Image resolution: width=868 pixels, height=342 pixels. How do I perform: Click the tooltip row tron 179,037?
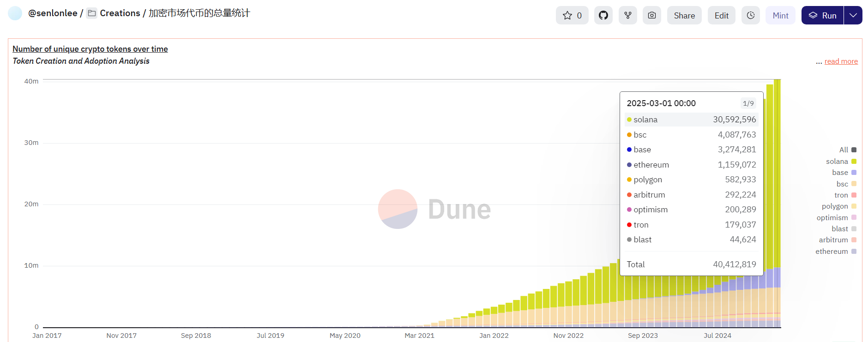click(692, 225)
